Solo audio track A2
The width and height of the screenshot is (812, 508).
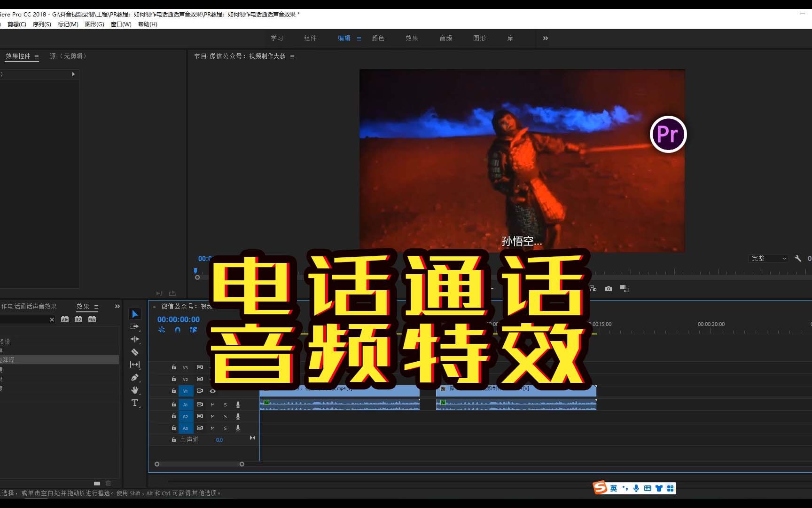(225, 416)
